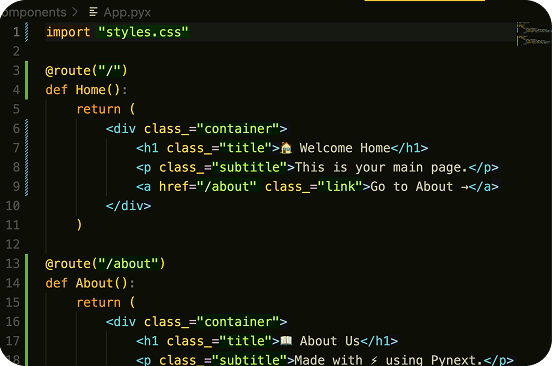Click the striped change marker beside line 8
552x366 pixels.
[26, 167]
